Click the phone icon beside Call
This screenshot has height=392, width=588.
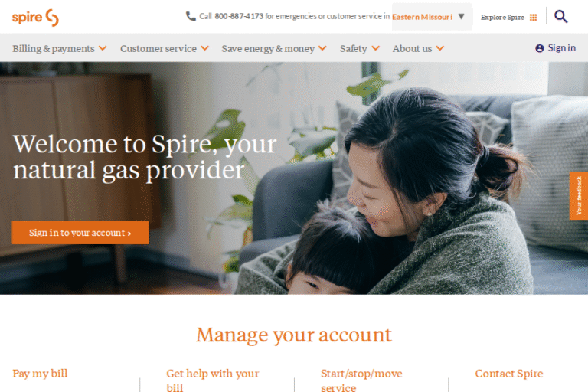(191, 16)
